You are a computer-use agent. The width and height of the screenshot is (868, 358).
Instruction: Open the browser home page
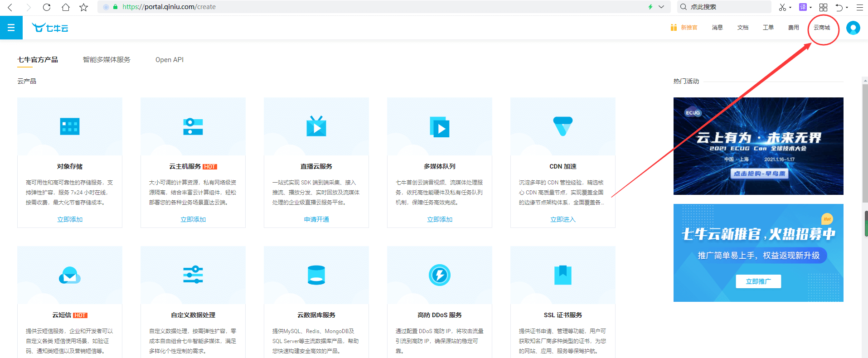pos(66,7)
